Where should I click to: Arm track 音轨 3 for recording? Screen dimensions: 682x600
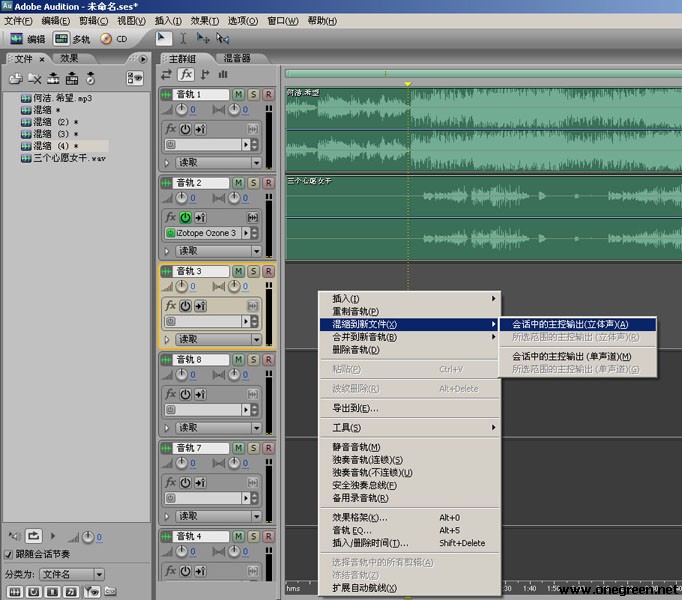click(x=268, y=271)
